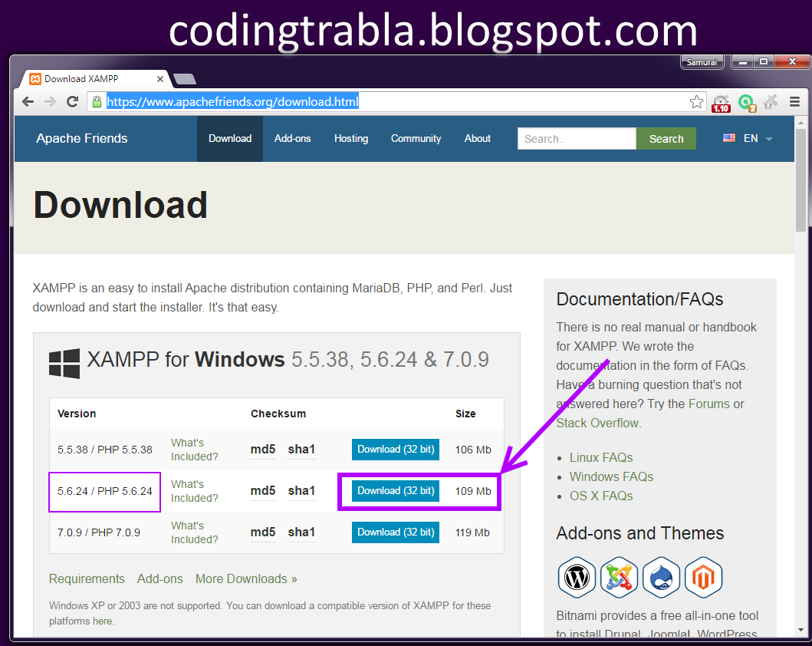Click the 'here' compatible version link
Viewport: 812px width, 646px height.
pos(102,621)
